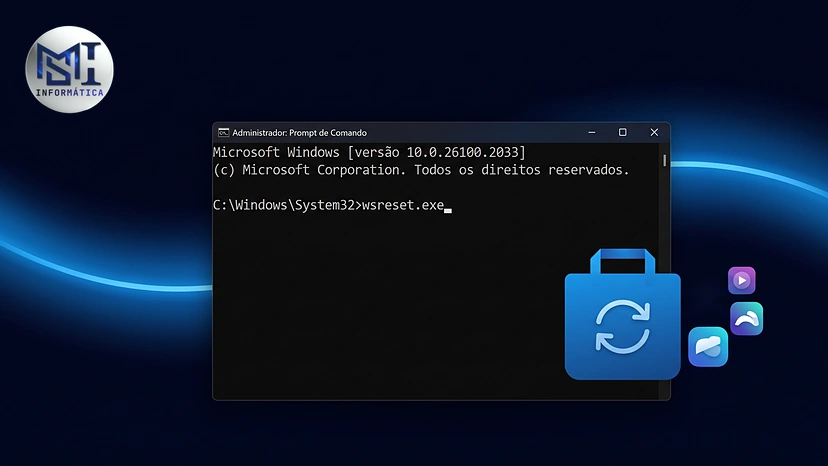
Task: Click the "wsreset.exe" command text
Action: [403, 205]
